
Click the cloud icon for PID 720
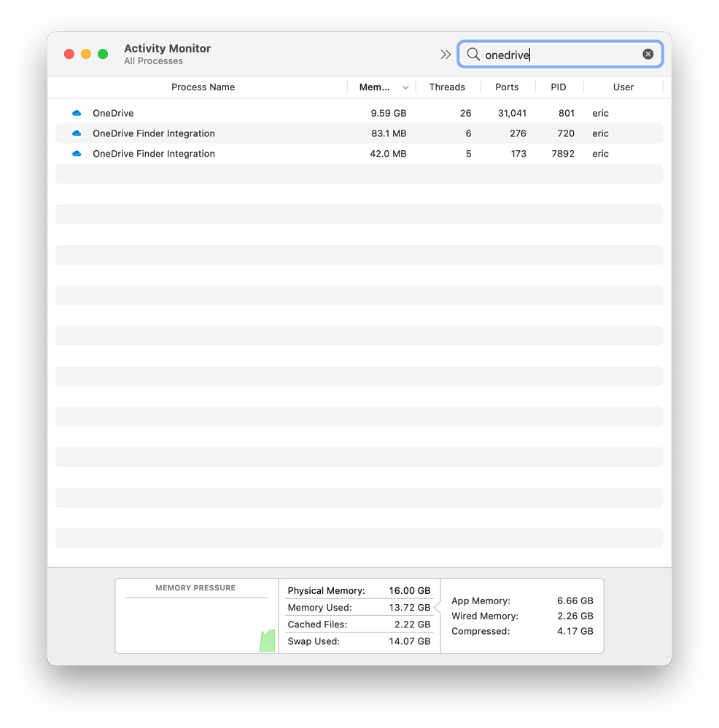click(x=77, y=133)
